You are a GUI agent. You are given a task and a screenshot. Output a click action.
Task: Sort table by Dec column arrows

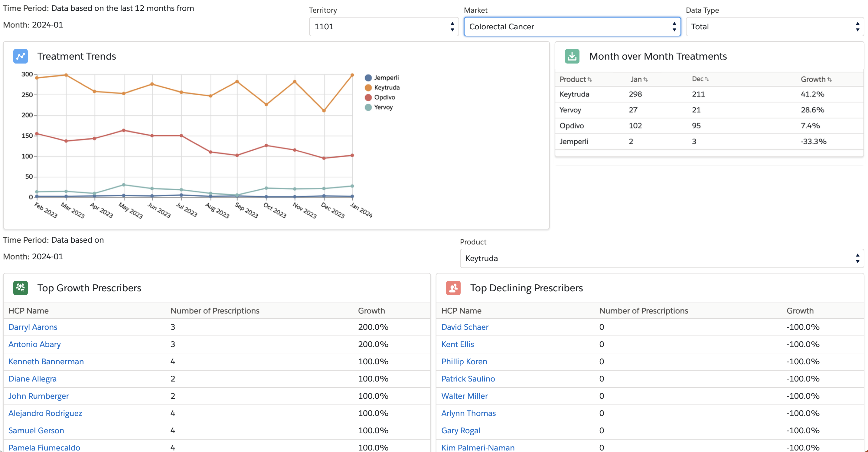coord(706,79)
